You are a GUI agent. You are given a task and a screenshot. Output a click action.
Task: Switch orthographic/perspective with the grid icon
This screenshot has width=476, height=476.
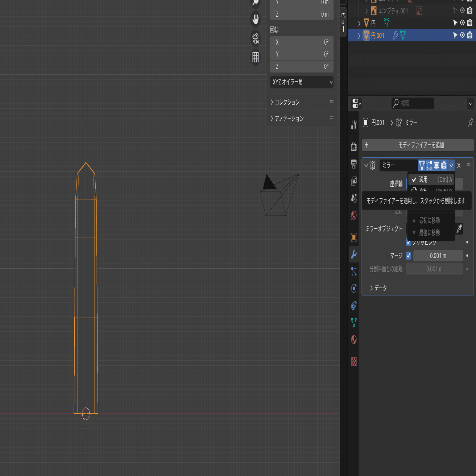pos(256,57)
